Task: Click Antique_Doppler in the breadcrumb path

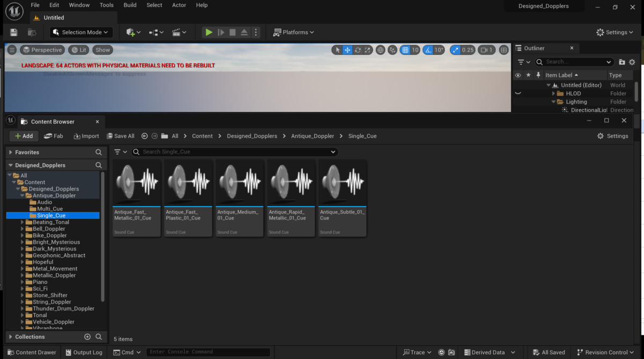Action: (312, 136)
